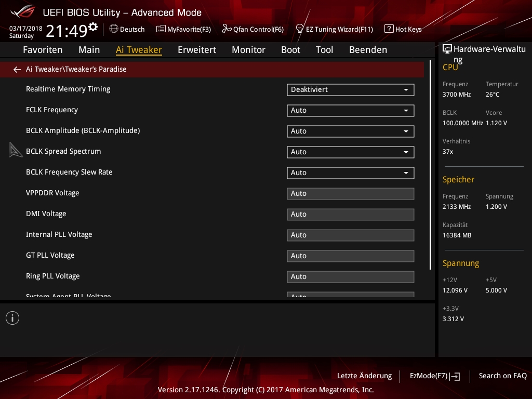Click the info circle icon
The image size is (532, 399).
(12, 318)
